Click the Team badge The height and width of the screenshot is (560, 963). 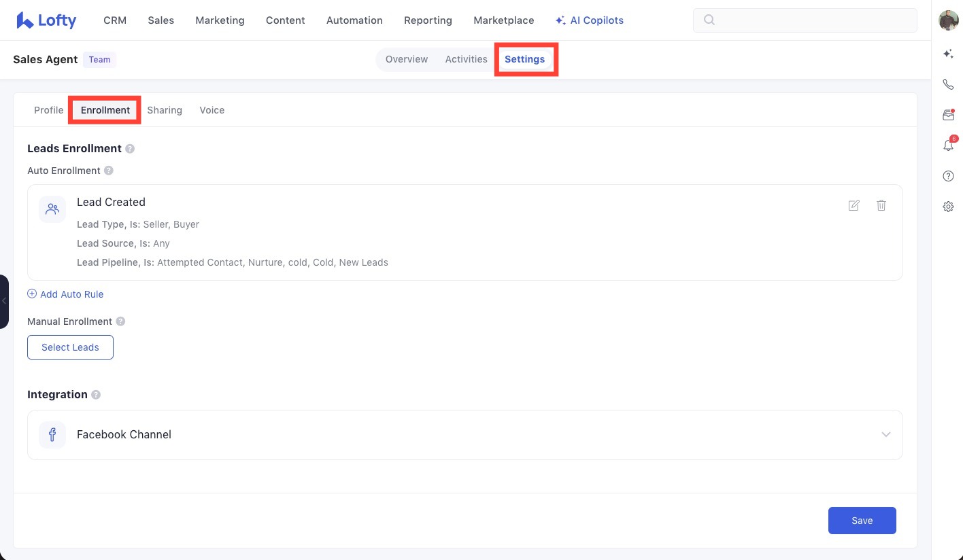coord(99,60)
